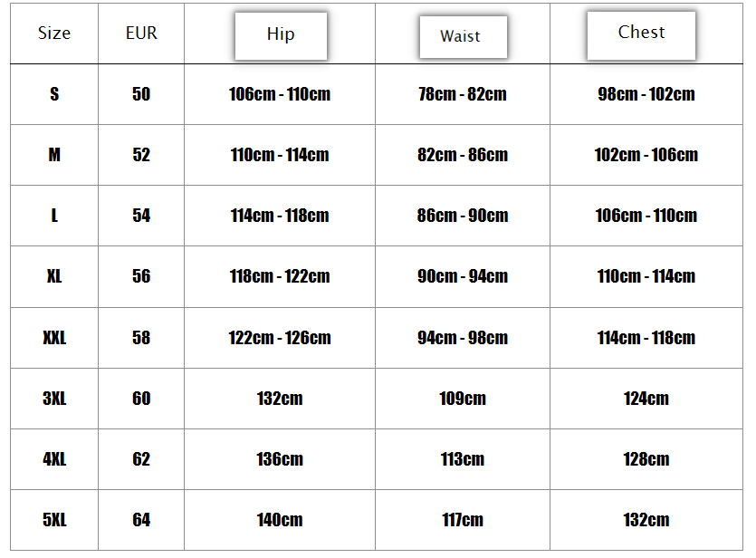The height and width of the screenshot is (558, 756).
Task: Click chest range 106cm - 110cm
Action: (646, 216)
